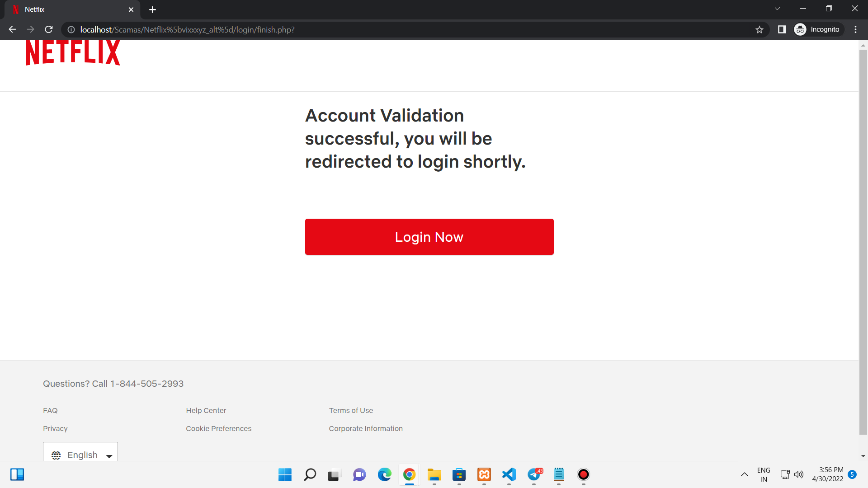Screen dimensions: 868x488
Task: Open Task View on taskbar
Action: tap(334, 474)
